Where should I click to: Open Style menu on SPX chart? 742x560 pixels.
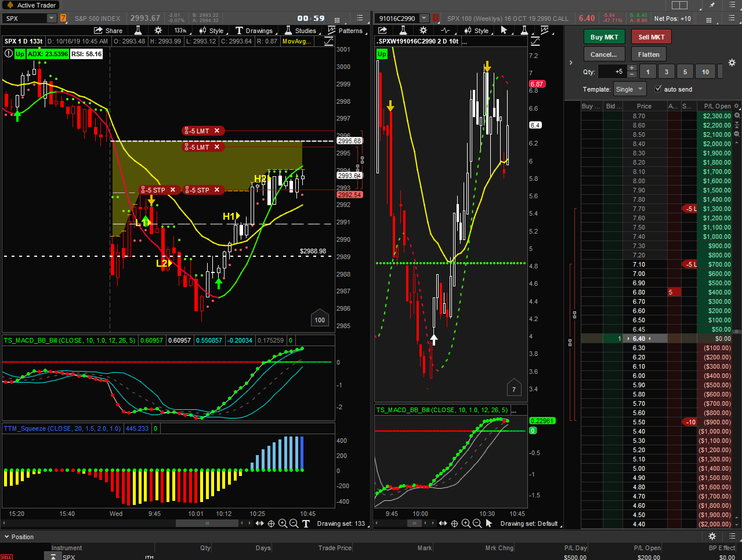(211, 31)
